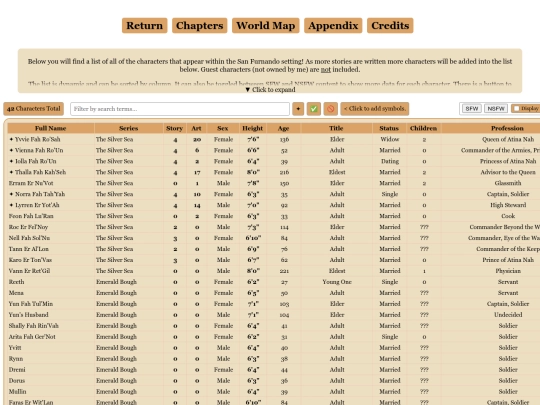Viewport: 540px width, 405px height.
Task: Click the red prohibited symbol button
Action: (330, 109)
